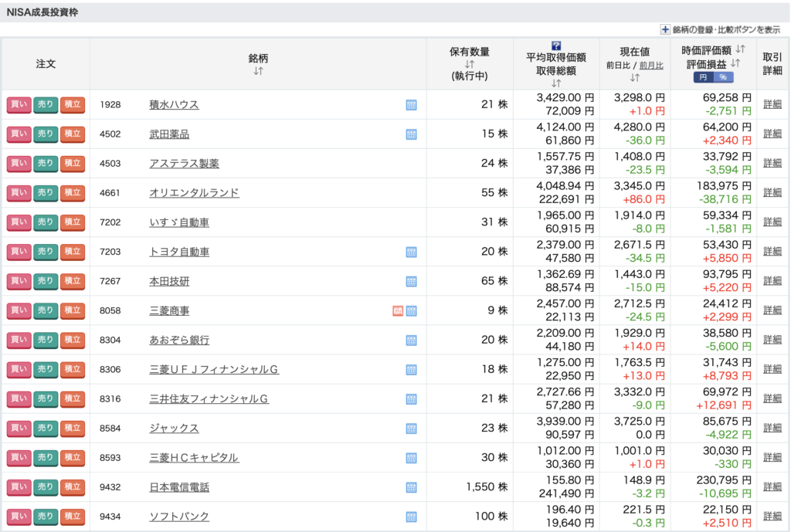
Task: Click calendar icon for 三井住友フィナンシャルG
Action: pos(411,399)
